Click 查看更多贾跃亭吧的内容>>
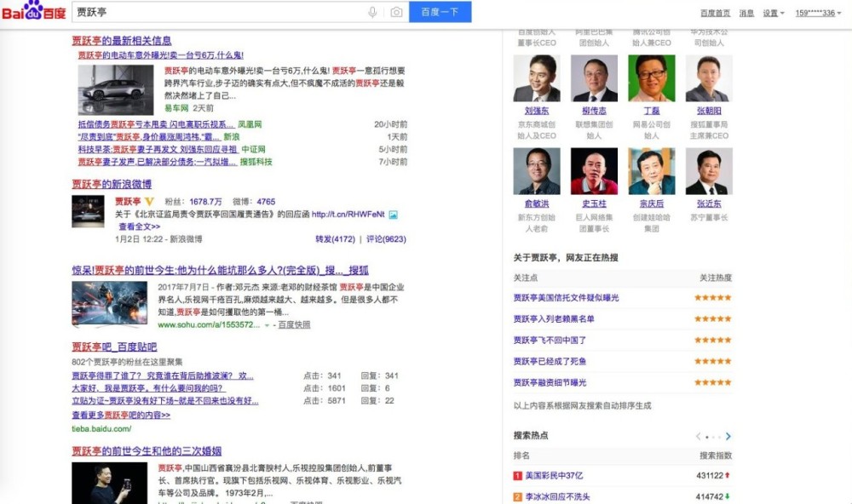The width and height of the screenshot is (852, 504). click(121, 415)
